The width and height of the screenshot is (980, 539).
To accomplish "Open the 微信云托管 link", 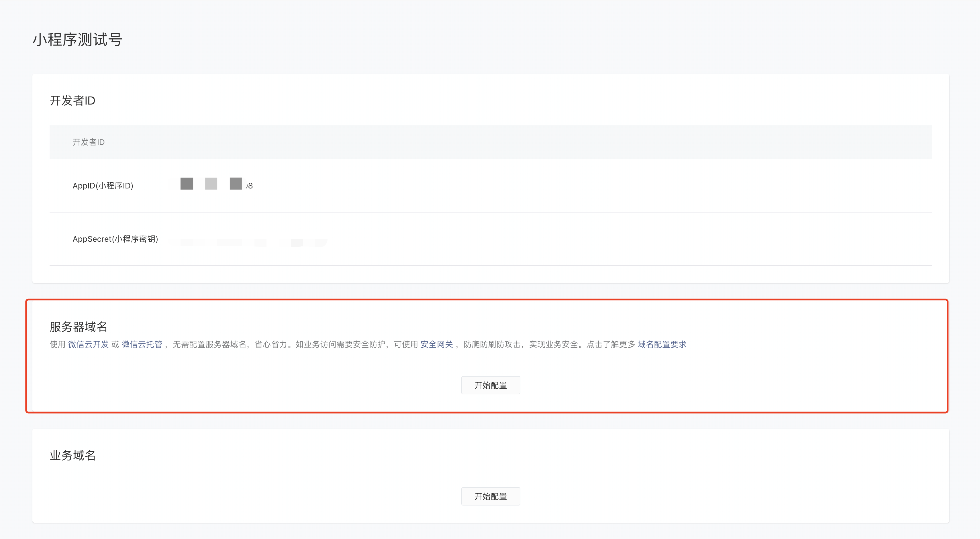I will click(142, 344).
